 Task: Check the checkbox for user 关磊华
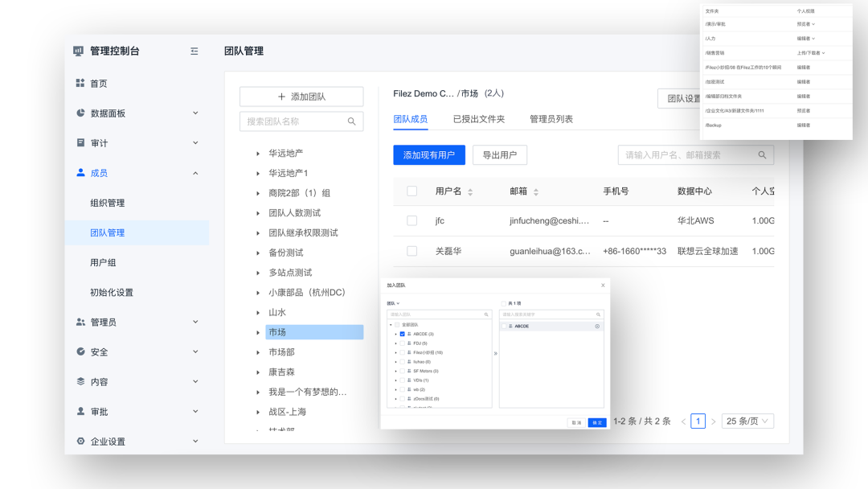411,251
